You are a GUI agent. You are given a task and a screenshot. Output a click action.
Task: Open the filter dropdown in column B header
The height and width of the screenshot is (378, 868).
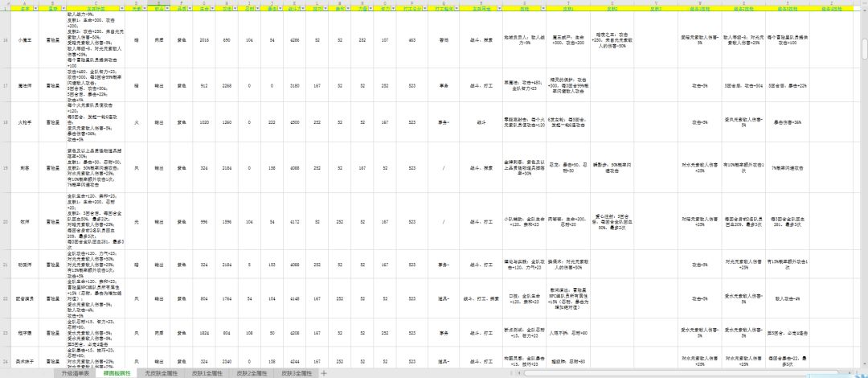tap(63, 10)
